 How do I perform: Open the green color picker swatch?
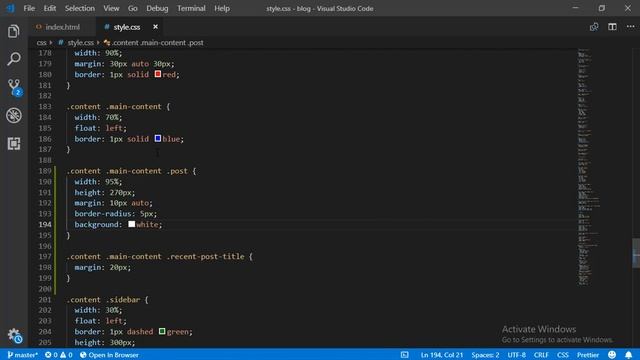click(x=162, y=331)
